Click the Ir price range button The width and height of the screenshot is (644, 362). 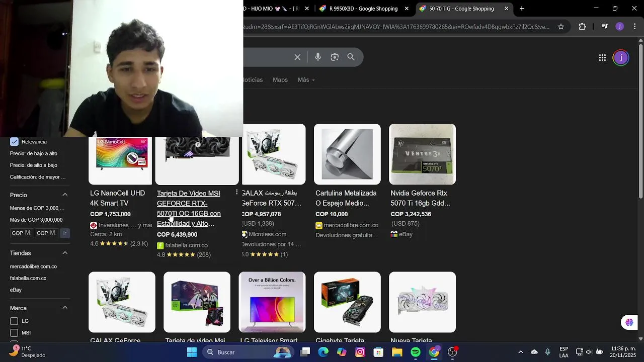pos(64,233)
